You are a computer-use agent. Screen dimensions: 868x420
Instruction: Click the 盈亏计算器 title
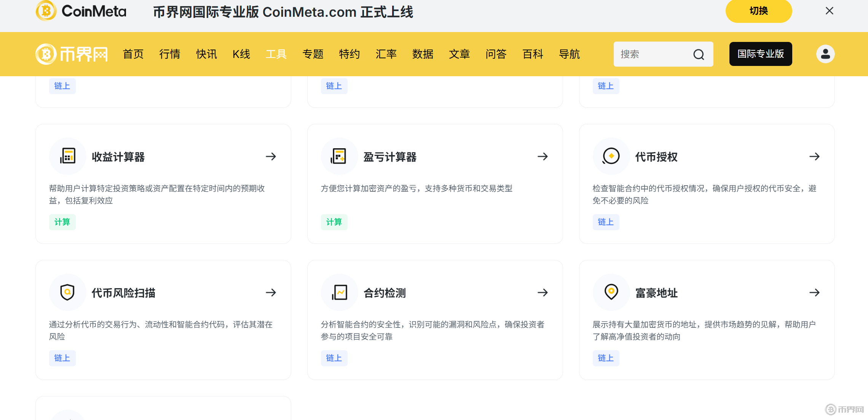tap(390, 157)
